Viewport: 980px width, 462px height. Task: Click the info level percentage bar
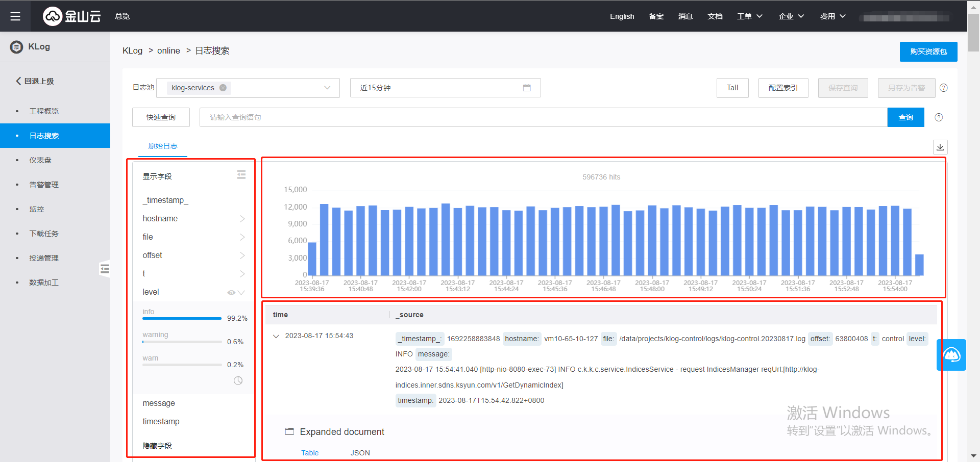[x=182, y=318]
